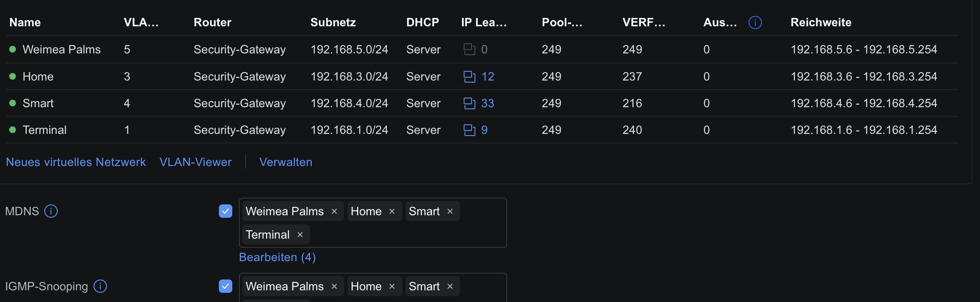This screenshot has width=980, height=302.
Task: Open IP leases icon for Home network
Action: click(x=470, y=77)
